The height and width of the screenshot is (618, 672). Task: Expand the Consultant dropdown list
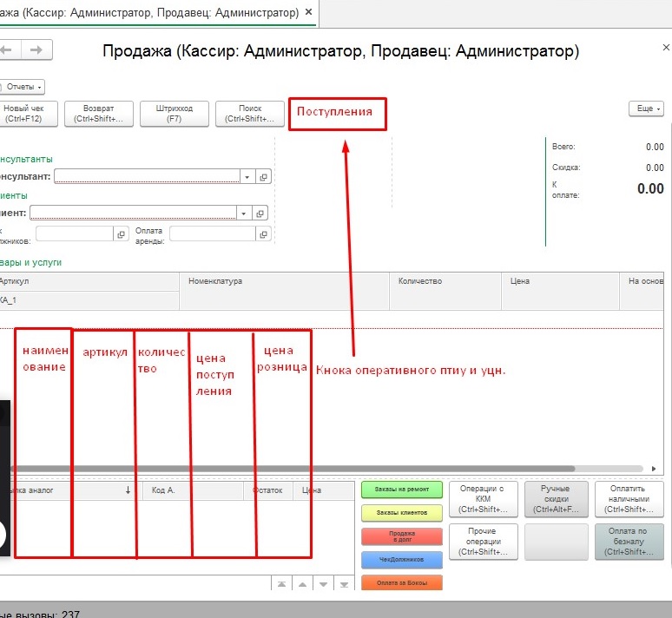[247, 176]
